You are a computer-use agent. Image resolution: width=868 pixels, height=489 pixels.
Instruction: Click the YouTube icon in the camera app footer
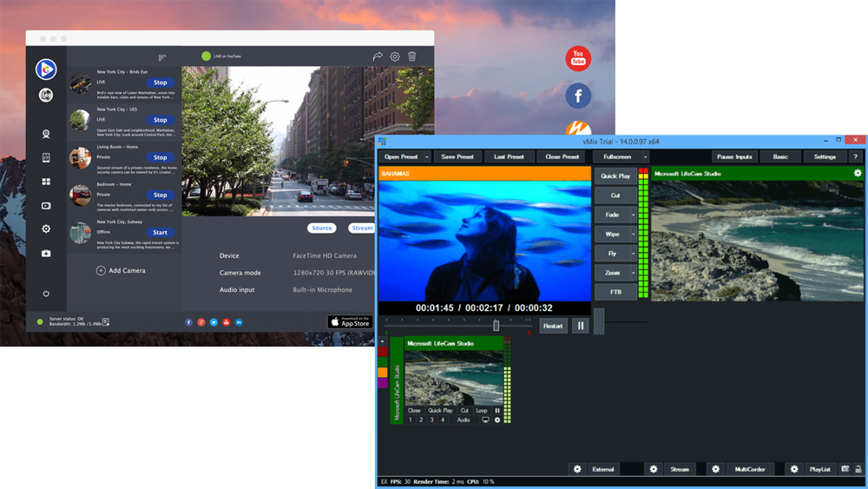pyautogui.click(x=227, y=322)
